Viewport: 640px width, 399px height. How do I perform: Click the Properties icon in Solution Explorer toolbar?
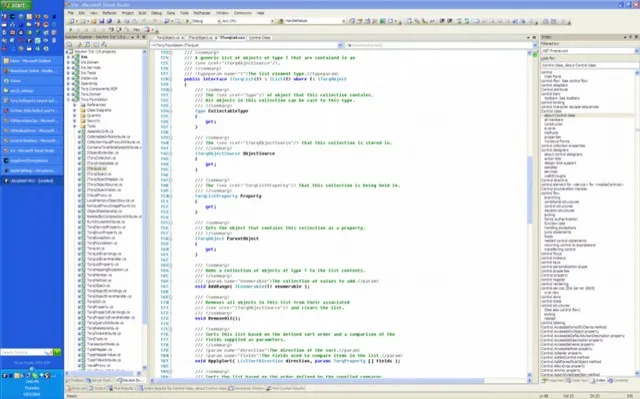[x=70, y=44]
